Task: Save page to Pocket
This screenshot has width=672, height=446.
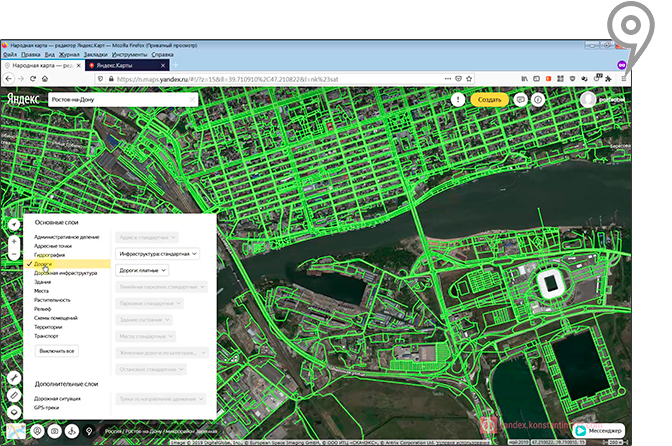Action: point(459,79)
